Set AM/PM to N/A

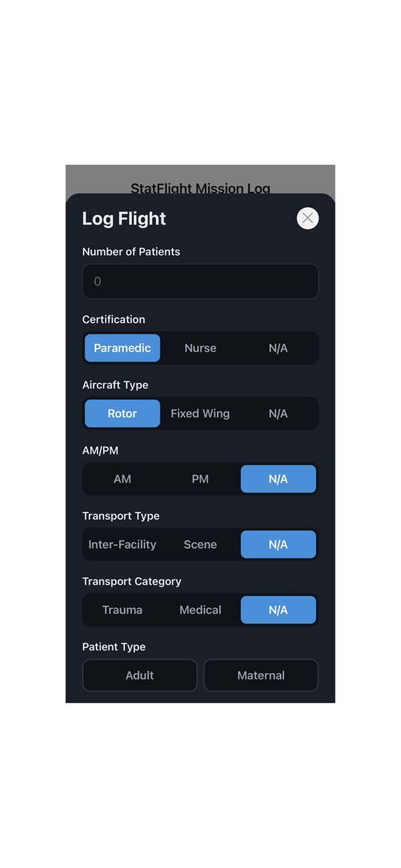(278, 479)
